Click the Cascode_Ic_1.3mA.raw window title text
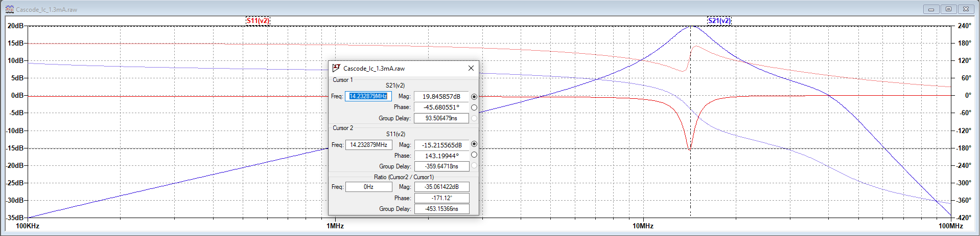Screen dimensions: 980x236 (46, 10)
